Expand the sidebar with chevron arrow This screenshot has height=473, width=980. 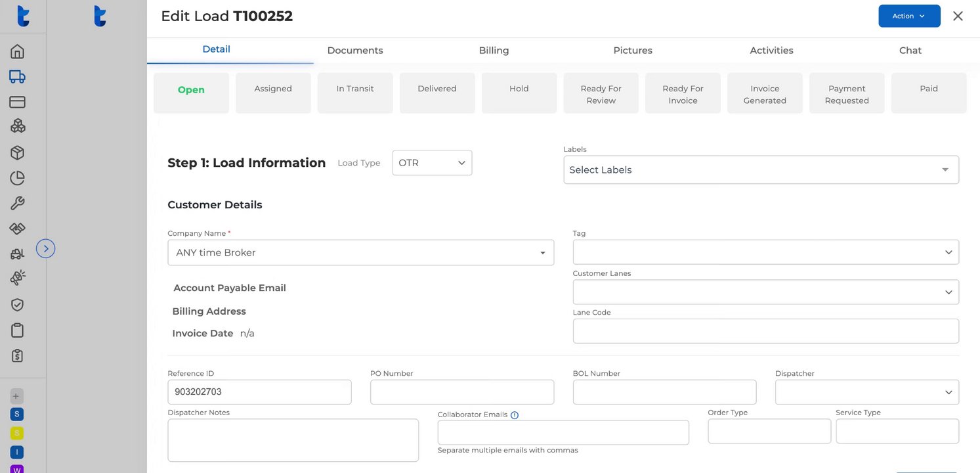[x=45, y=248]
